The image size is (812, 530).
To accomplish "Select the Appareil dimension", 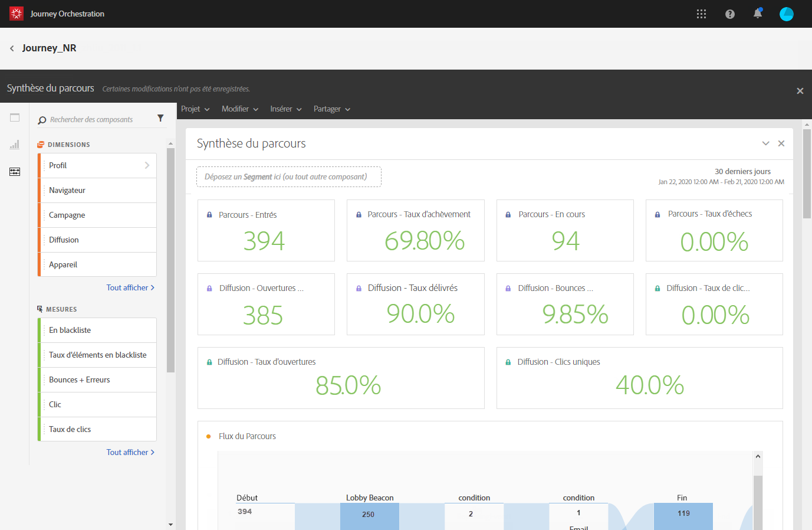I will tap(97, 264).
